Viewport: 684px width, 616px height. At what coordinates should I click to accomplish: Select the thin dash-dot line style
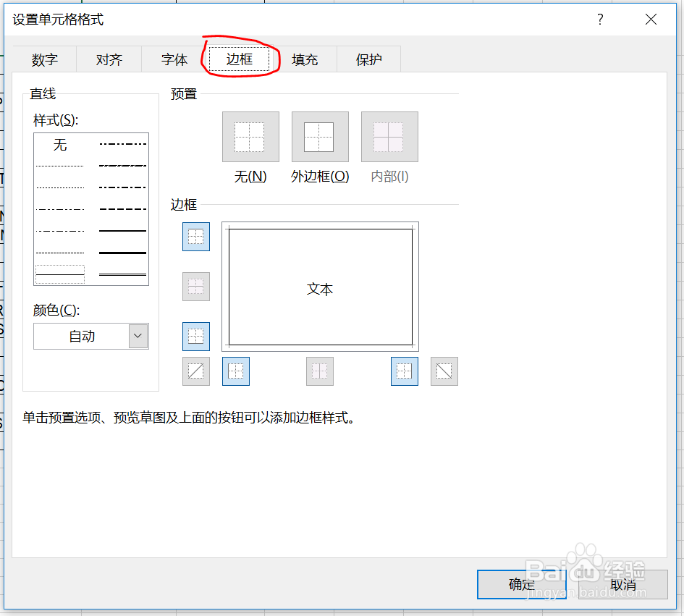[x=60, y=231]
